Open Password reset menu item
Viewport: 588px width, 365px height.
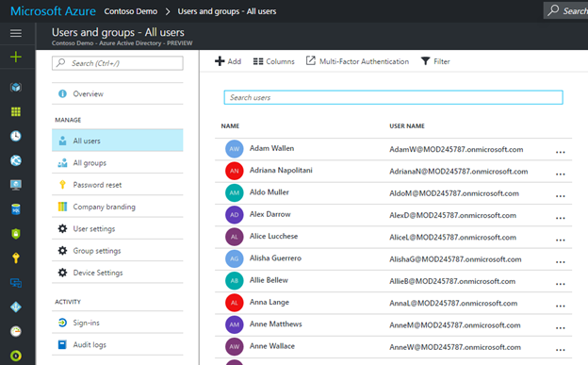(x=118, y=184)
